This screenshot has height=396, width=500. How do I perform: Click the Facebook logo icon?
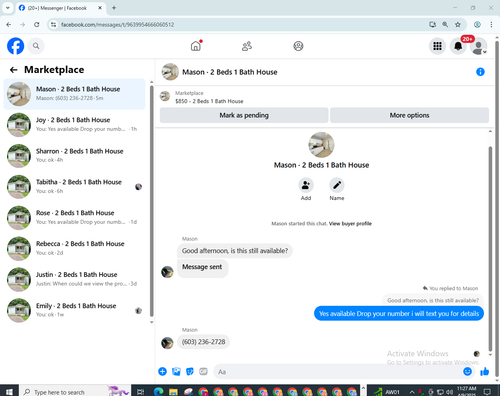click(15, 46)
